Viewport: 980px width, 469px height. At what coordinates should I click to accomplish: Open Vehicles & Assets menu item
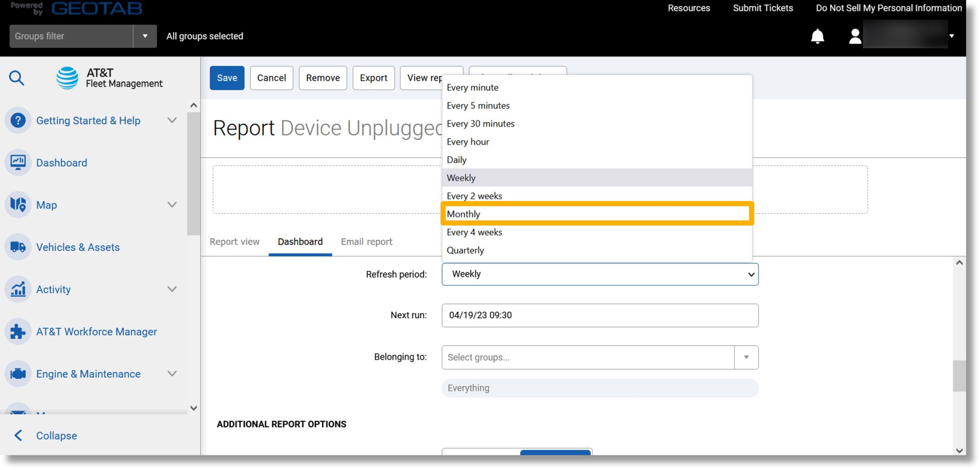(78, 247)
